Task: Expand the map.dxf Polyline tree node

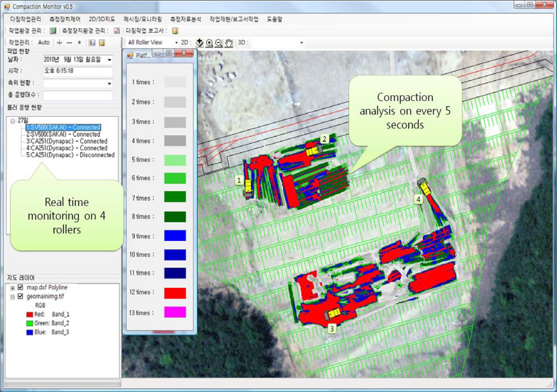Action: click(x=13, y=288)
